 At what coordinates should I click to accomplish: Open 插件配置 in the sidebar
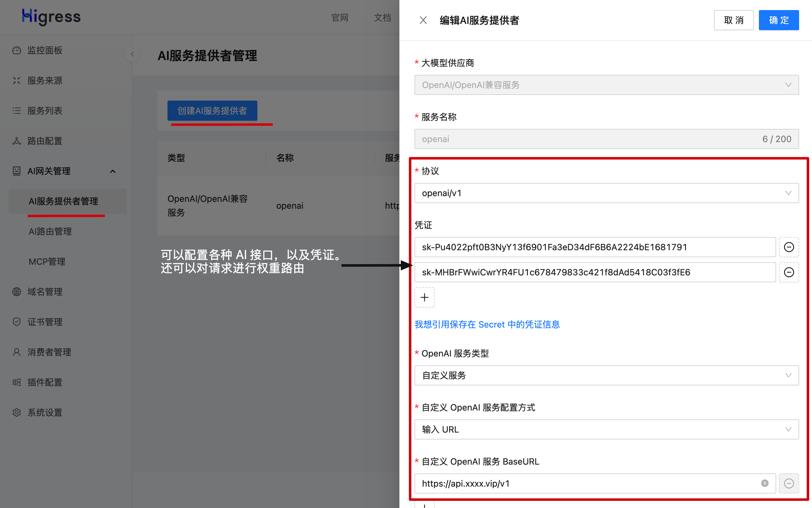(x=45, y=382)
